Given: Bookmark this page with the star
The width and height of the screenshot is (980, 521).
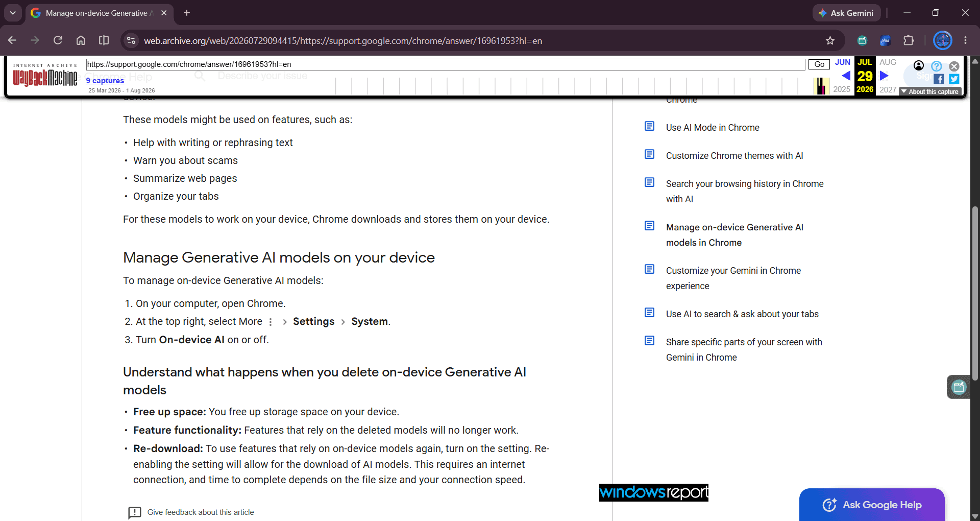Looking at the screenshot, I should [830, 40].
